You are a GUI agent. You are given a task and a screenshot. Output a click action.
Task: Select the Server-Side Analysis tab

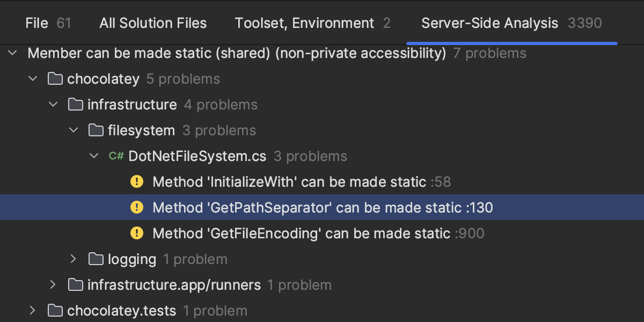[511, 23]
